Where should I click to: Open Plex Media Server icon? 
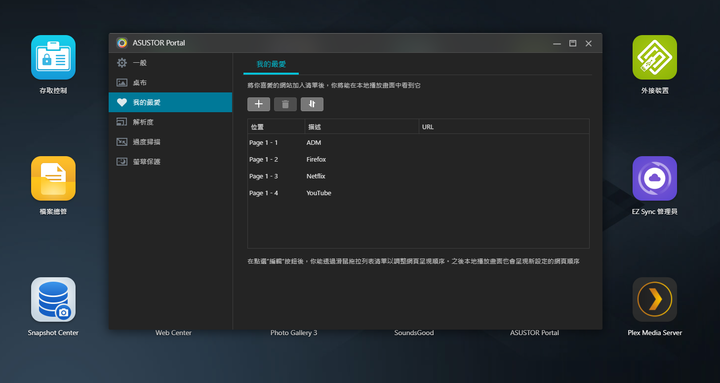(x=654, y=299)
